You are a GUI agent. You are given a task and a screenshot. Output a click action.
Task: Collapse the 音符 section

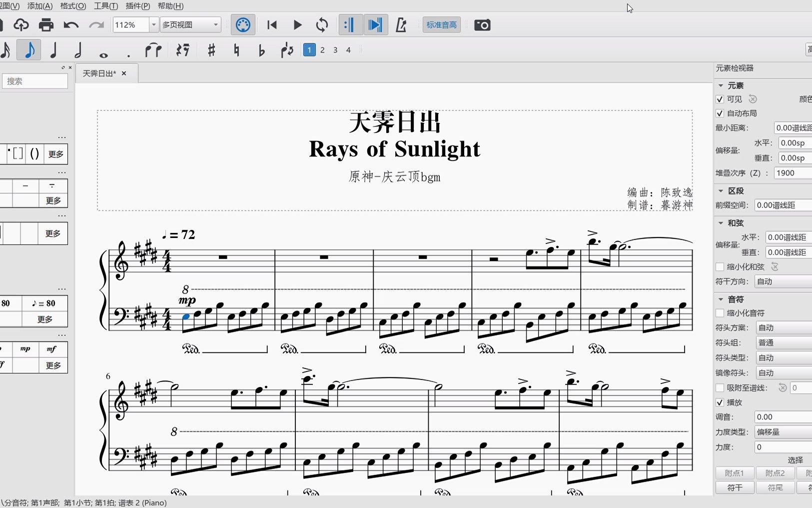click(721, 299)
